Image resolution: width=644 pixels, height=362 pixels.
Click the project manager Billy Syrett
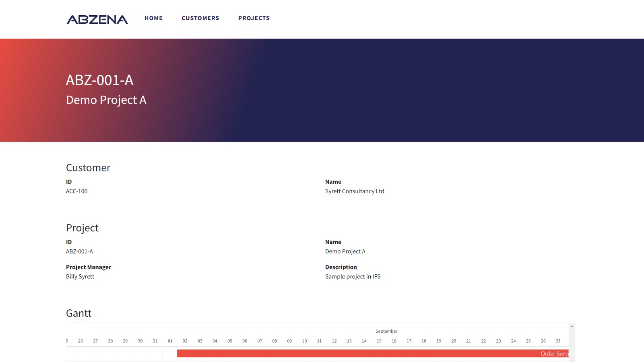tap(80, 276)
